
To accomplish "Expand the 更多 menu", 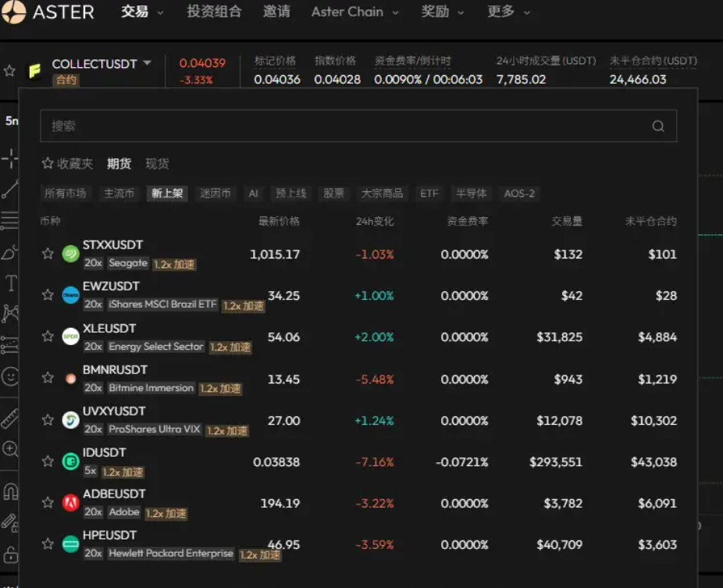I will (508, 12).
